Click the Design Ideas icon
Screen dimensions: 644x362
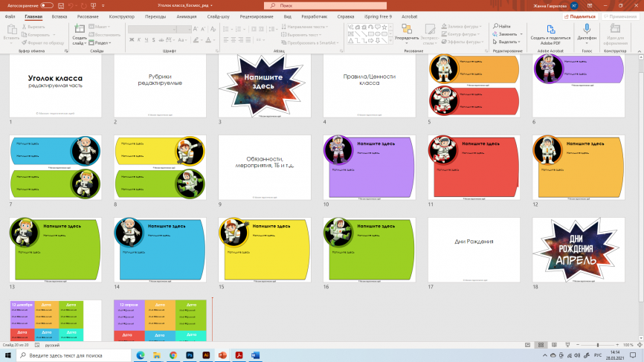pyautogui.click(x=615, y=29)
